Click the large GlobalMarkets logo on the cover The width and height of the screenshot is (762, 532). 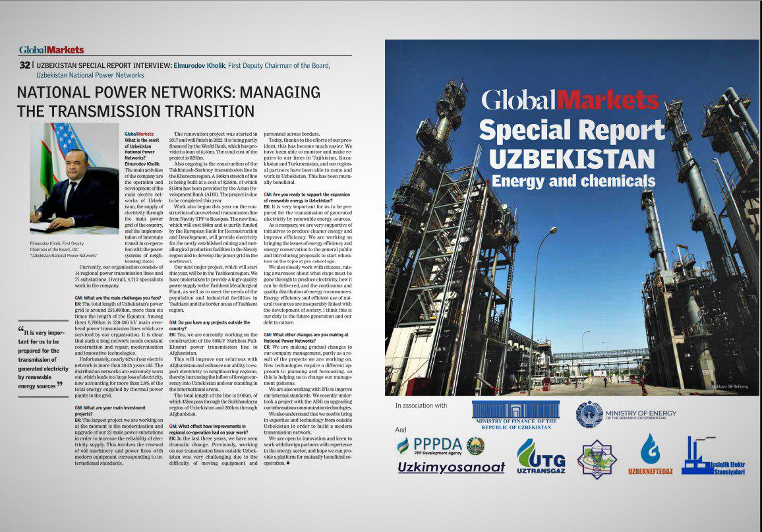point(570,100)
